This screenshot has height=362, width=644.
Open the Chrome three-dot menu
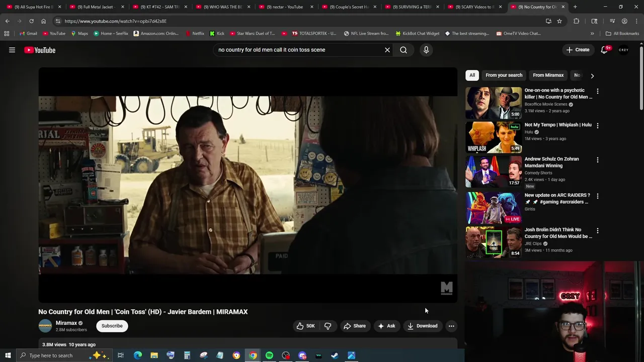tap(636, 21)
